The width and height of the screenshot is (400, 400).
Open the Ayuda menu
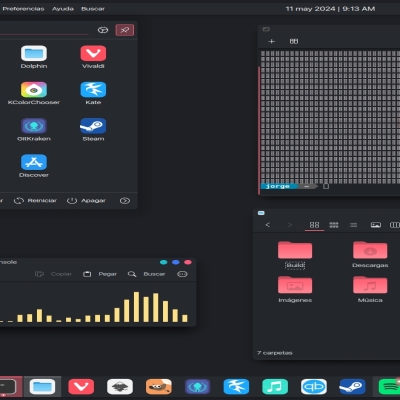click(x=63, y=9)
